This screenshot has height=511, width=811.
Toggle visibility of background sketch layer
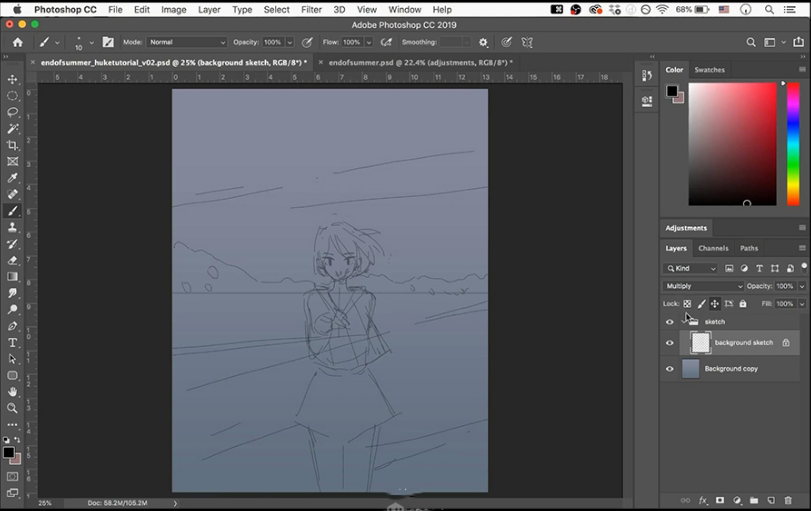(670, 343)
